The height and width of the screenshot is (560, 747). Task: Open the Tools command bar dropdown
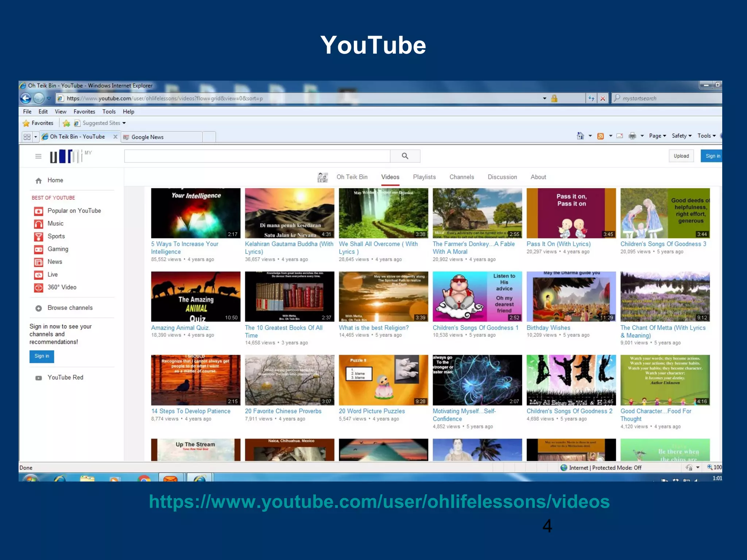pos(707,136)
